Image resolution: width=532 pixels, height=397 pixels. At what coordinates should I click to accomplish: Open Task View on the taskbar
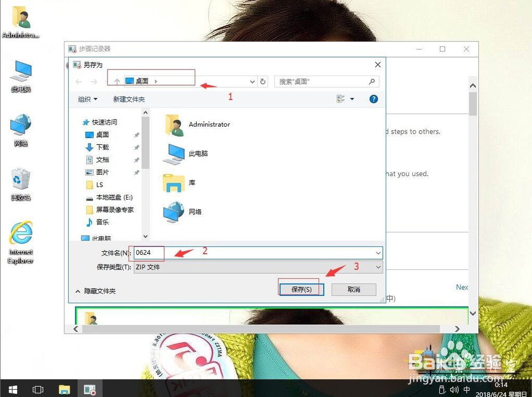point(38,389)
